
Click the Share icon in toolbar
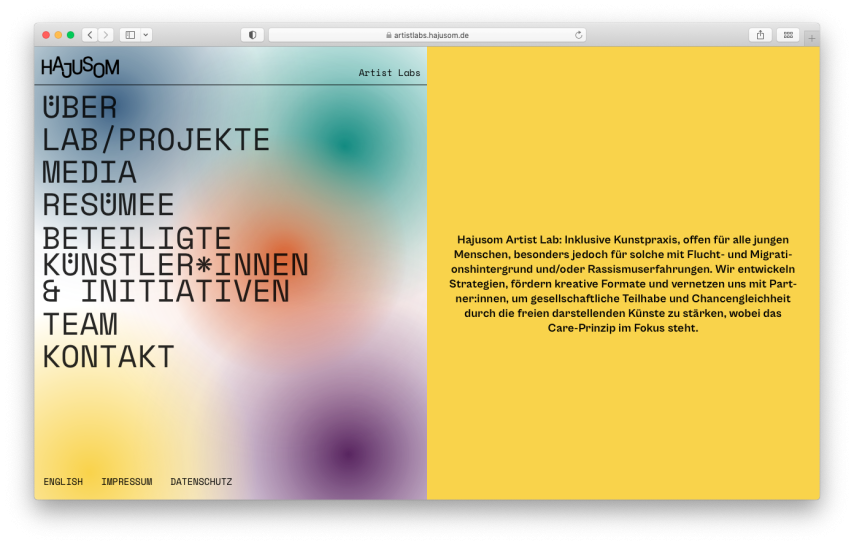[x=760, y=35]
